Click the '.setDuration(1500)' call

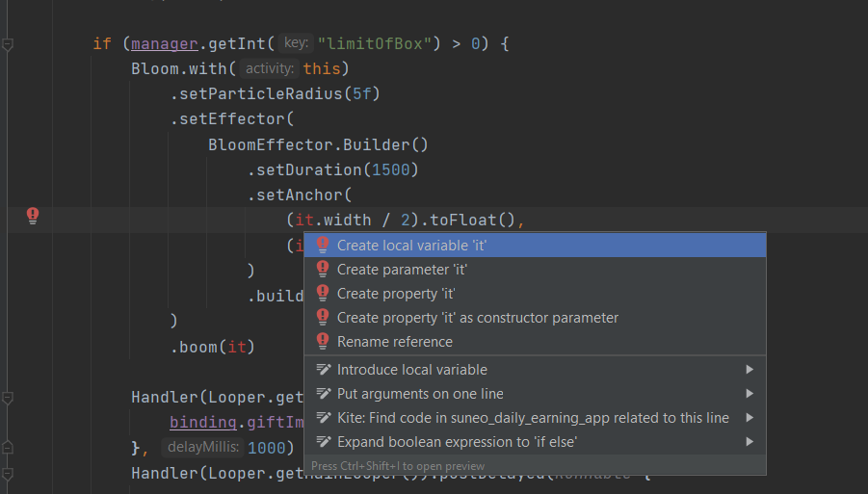click(x=332, y=169)
